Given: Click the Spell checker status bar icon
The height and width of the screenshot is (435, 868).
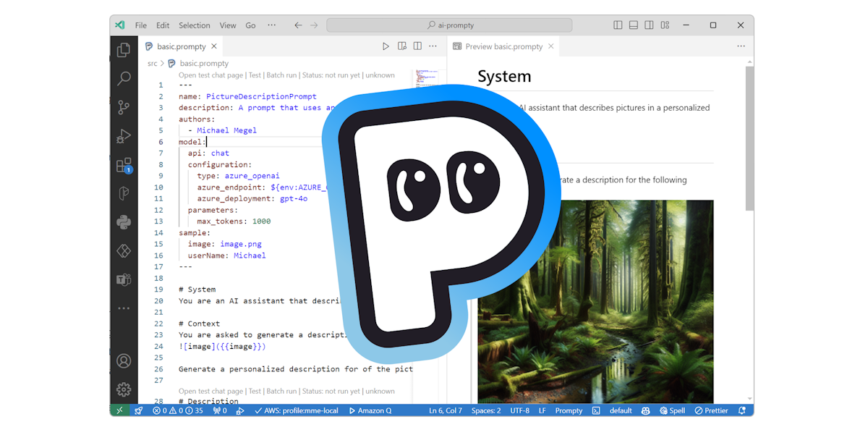Looking at the screenshot, I should pos(672,410).
